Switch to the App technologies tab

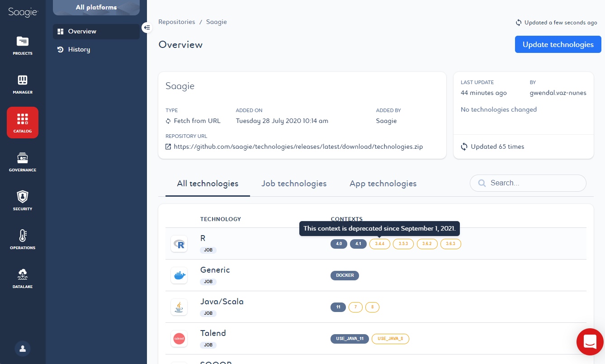click(383, 184)
